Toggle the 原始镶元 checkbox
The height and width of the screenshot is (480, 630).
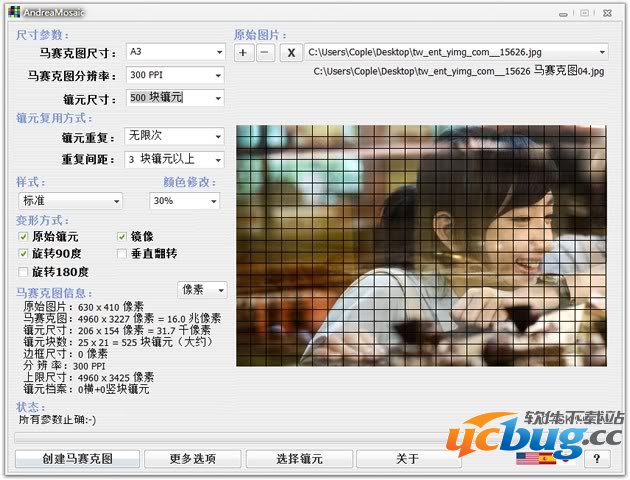click(x=24, y=236)
